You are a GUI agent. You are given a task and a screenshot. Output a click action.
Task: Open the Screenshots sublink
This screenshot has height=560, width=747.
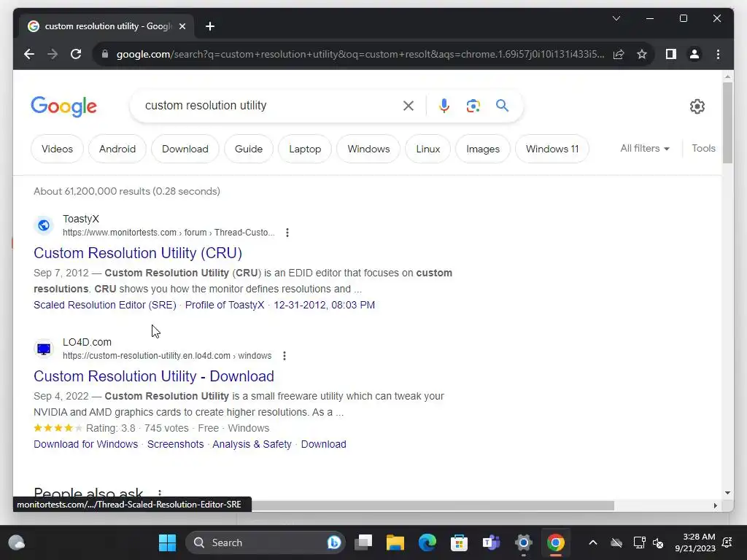(x=175, y=444)
